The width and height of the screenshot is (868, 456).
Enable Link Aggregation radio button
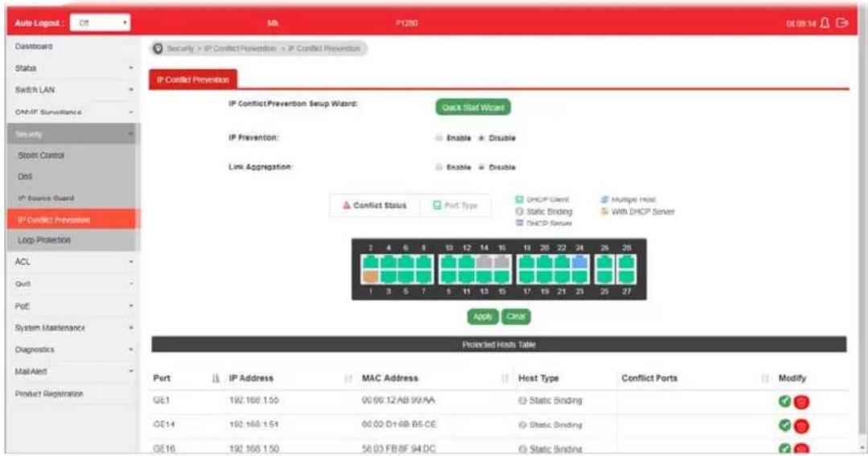(x=439, y=167)
